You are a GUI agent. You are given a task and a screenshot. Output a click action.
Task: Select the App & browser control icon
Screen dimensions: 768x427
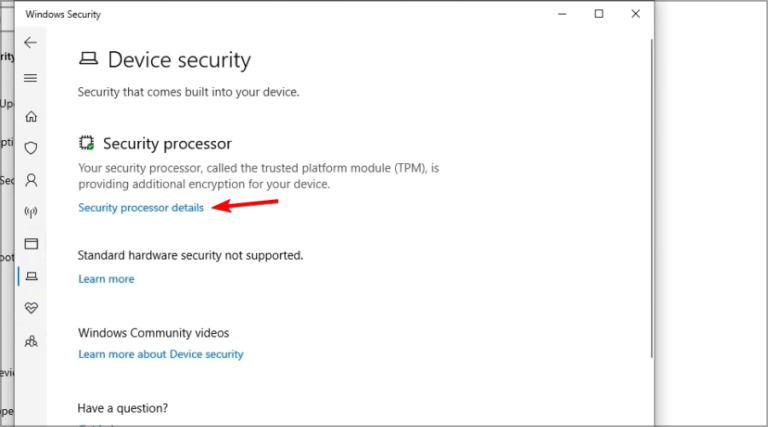point(31,243)
